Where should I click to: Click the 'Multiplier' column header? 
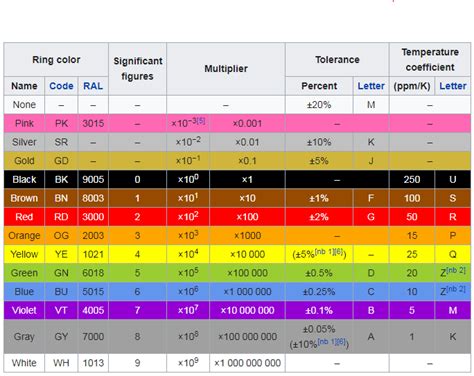[226, 69]
